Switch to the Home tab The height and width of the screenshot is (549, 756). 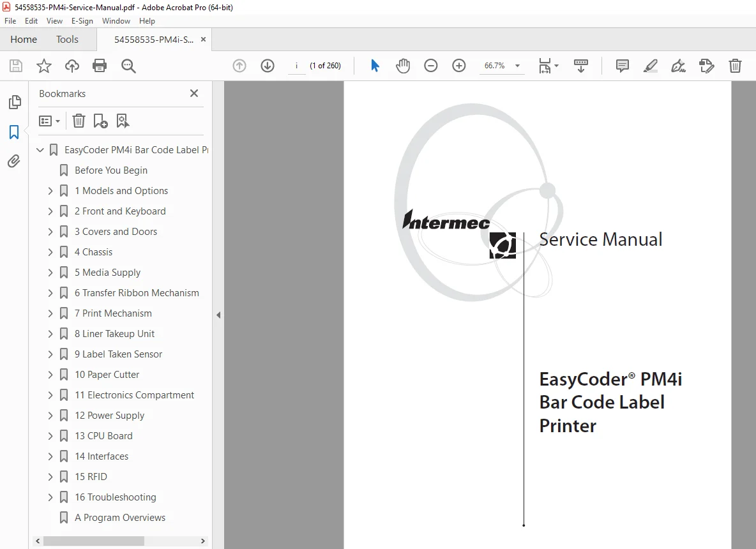(x=24, y=40)
